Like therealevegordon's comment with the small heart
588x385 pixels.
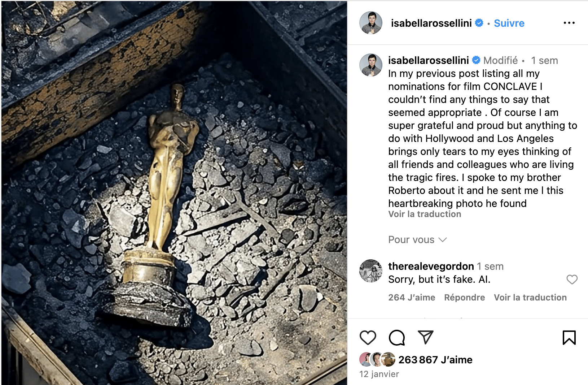[x=572, y=280]
